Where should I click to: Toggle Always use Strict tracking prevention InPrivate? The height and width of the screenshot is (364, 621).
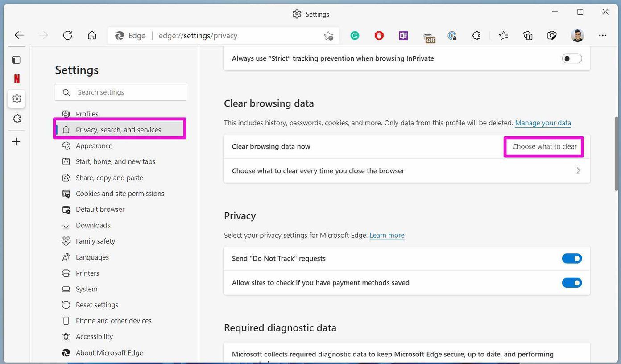572,58
